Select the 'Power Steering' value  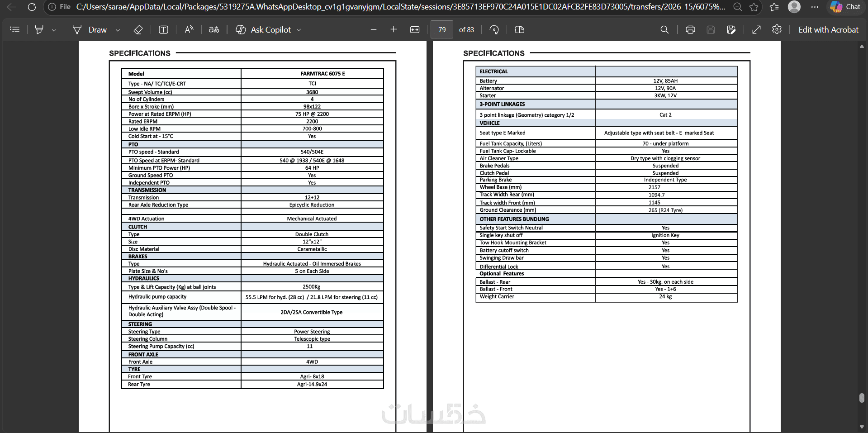pos(312,332)
